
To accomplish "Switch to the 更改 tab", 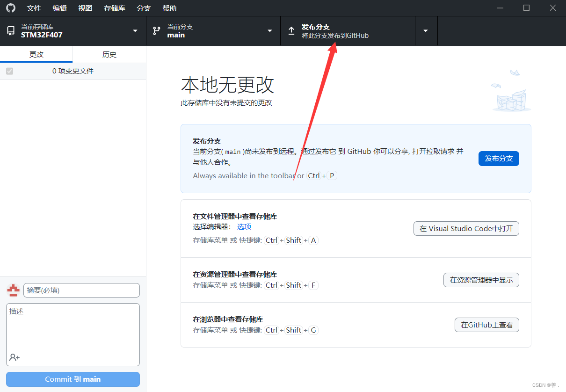I will click(x=36, y=54).
